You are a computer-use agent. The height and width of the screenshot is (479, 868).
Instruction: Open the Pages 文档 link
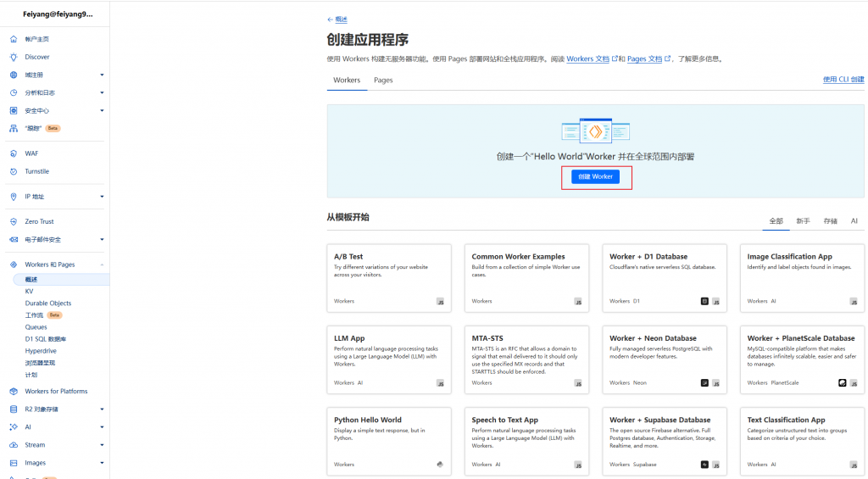[x=644, y=58]
